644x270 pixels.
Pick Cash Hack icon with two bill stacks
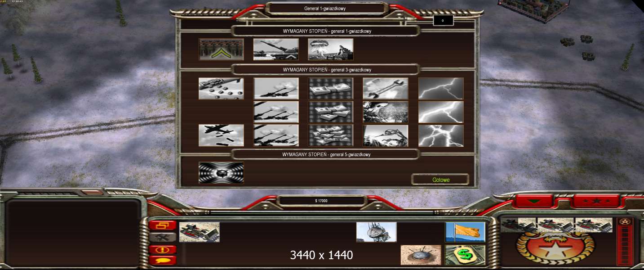(x=331, y=89)
